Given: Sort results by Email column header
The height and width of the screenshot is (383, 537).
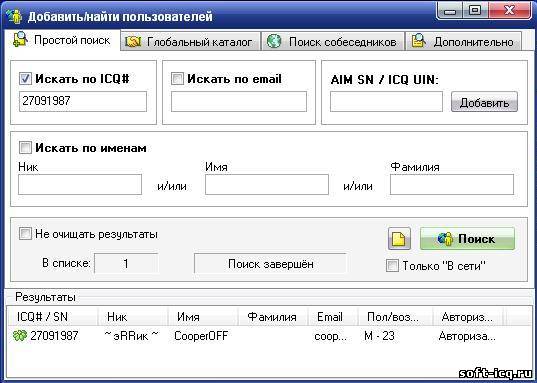Looking at the screenshot, I should point(333,317).
